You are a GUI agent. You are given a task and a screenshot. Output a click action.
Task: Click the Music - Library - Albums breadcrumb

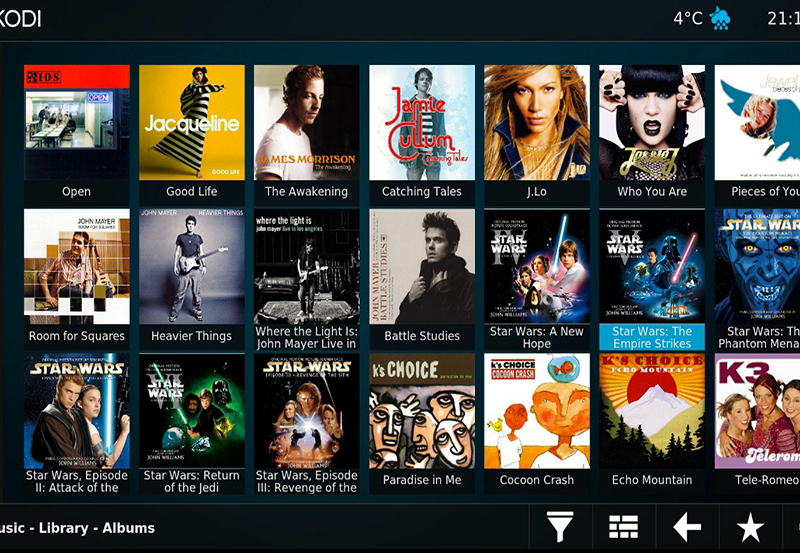pos(78,527)
